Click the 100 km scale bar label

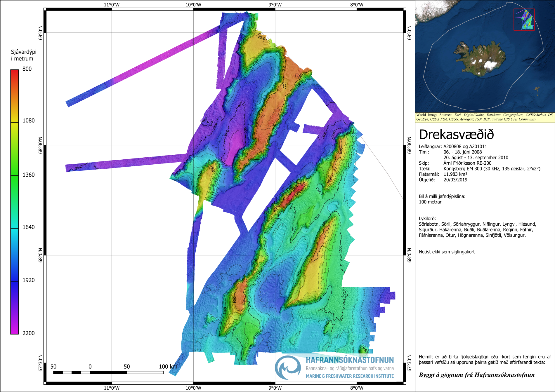(168, 367)
